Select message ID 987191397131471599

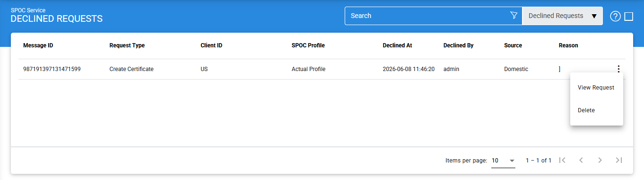(x=52, y=69)
